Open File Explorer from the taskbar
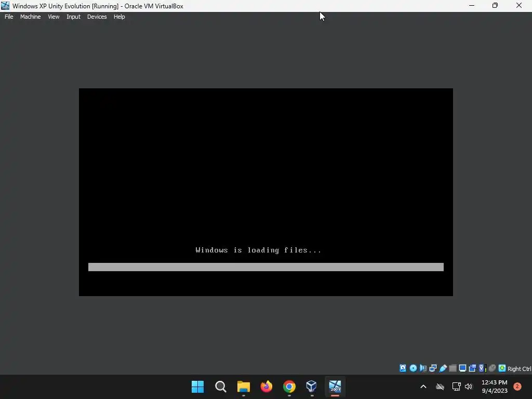532x399 pixels. 243,387
